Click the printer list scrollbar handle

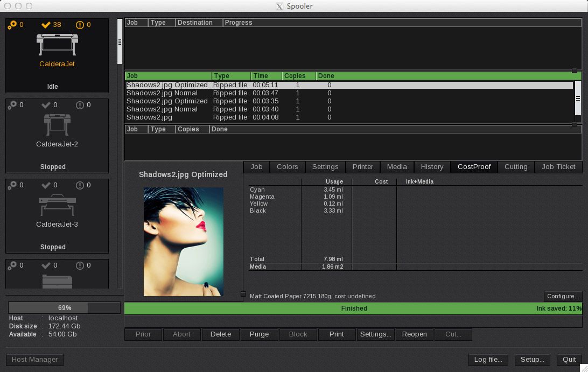120,41
